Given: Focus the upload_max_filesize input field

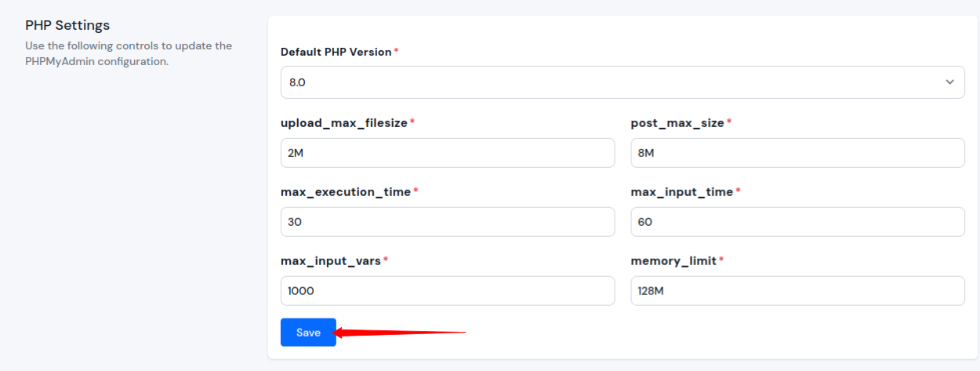Looking at the screenshot, I should [x=448, y=153].
